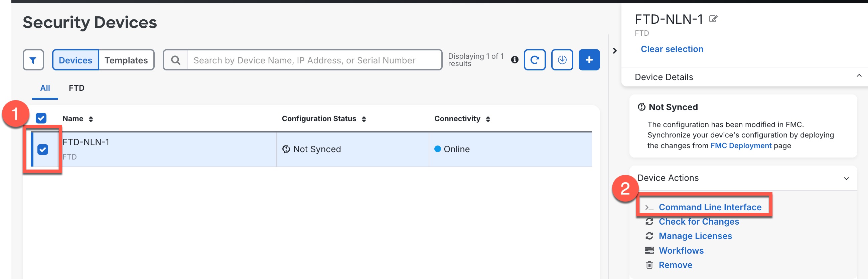The width and height of the screenshot is (868, 279).
Task: Sort by Configuration Status column arrows
Action: [x=364, y=119]
